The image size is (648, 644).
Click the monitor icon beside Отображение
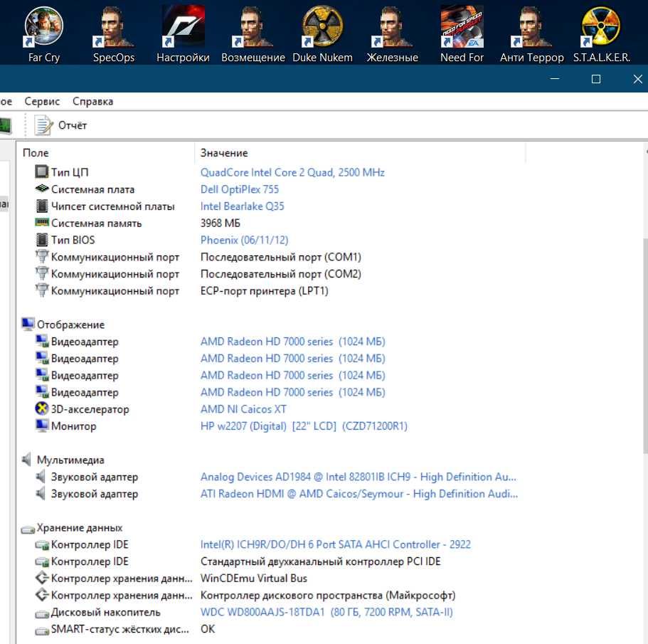point(28,324)
